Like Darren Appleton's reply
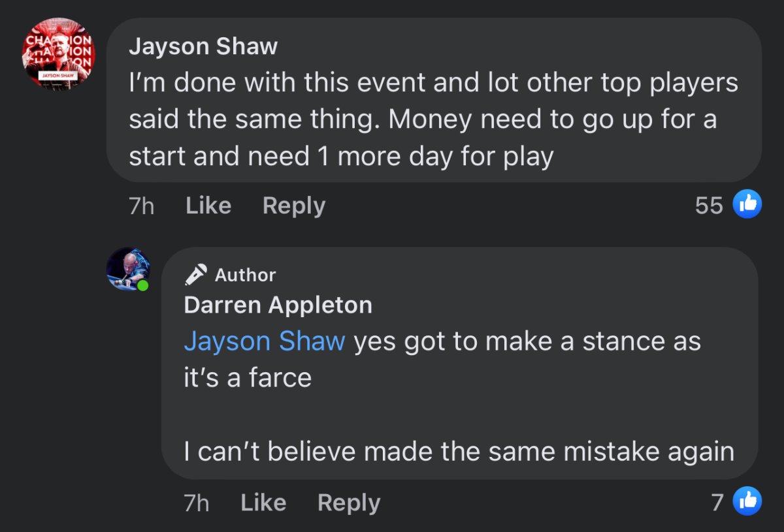 tap(263, 503)
